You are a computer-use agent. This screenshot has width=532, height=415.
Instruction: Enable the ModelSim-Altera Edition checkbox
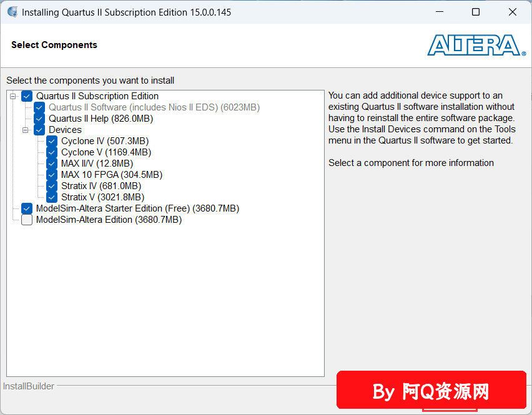click(27, 220)
